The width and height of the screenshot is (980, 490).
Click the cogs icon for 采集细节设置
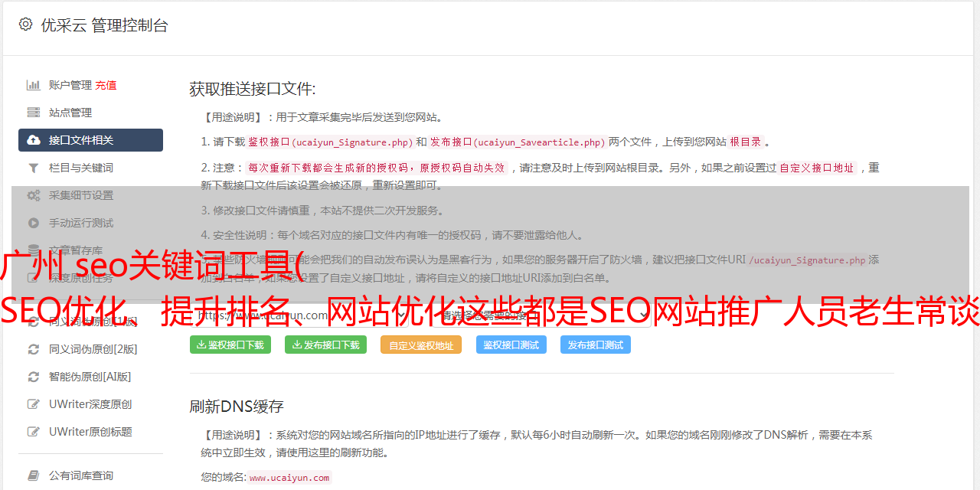[x=34, y=195]
